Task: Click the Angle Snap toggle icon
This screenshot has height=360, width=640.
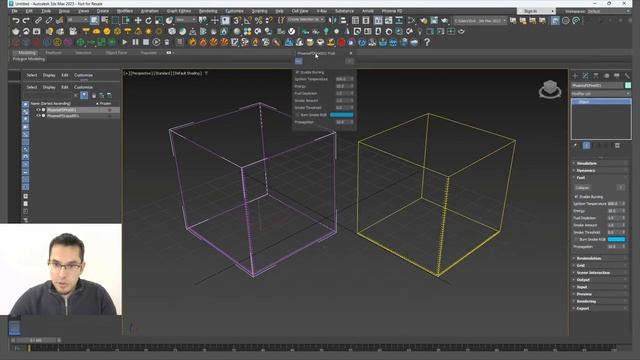Action: (x=248, y=20)
